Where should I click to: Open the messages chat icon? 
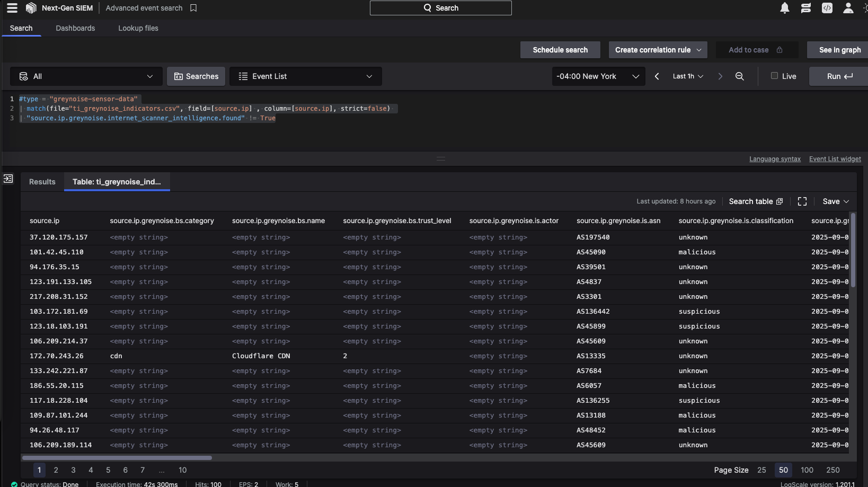(806, 8)
